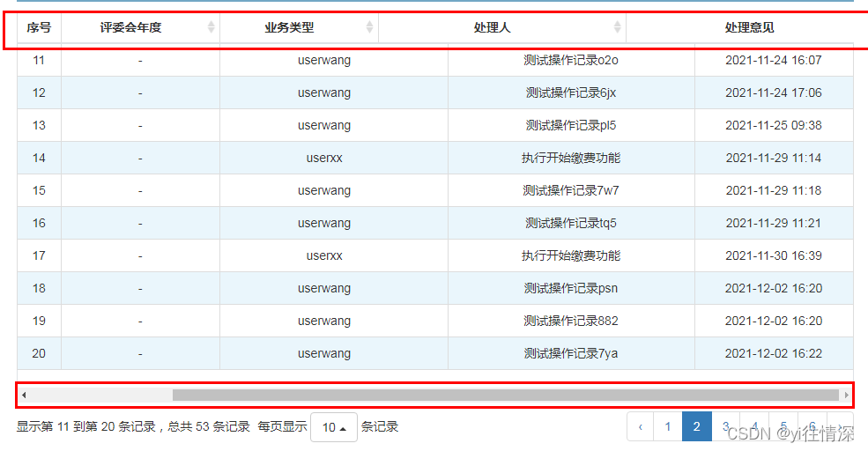Image resolution: width=868 pixels, height=451 pixels.
Task: Select the cell 测试操作记录6jx
Action: pos(571,93)
